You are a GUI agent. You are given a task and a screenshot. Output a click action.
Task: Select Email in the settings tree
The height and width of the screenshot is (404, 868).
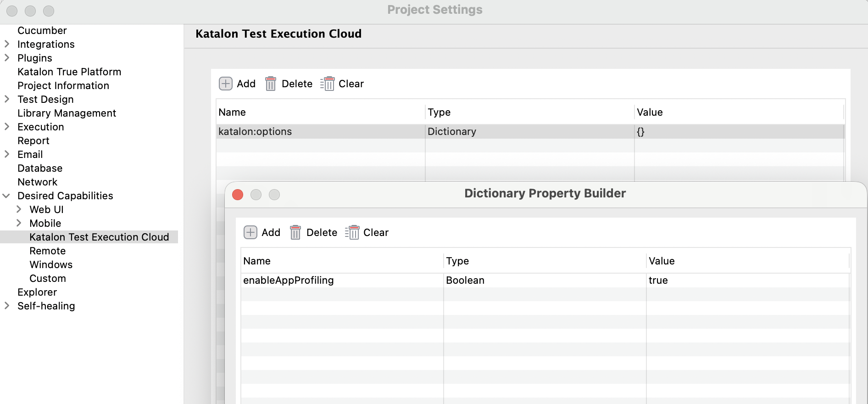tap(30, 154)
